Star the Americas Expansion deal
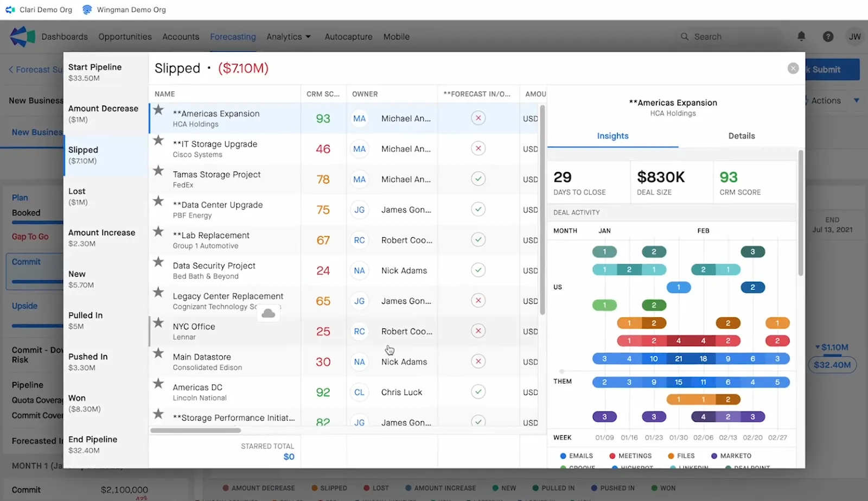868x501 pixels. (158, 110)
